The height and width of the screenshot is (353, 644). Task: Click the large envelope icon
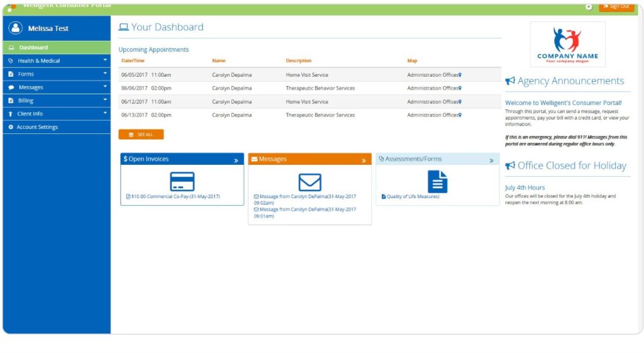pos(309,182)
